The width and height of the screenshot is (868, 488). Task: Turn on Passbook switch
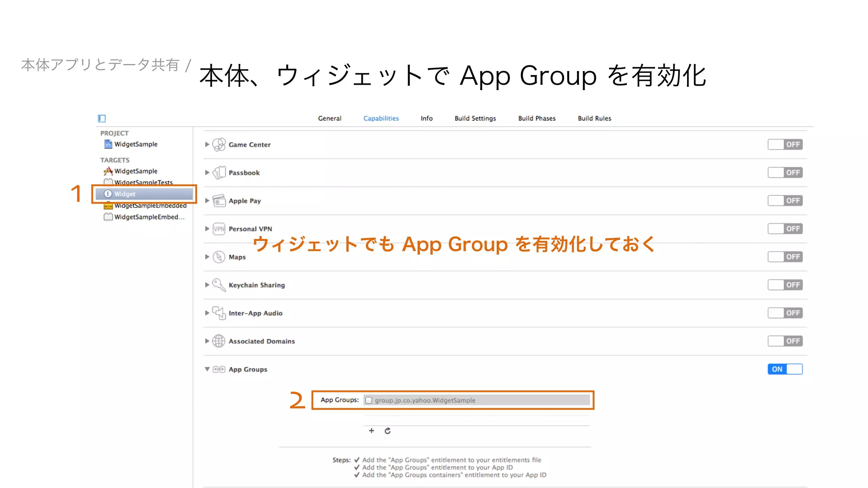(x=785, y=172)
